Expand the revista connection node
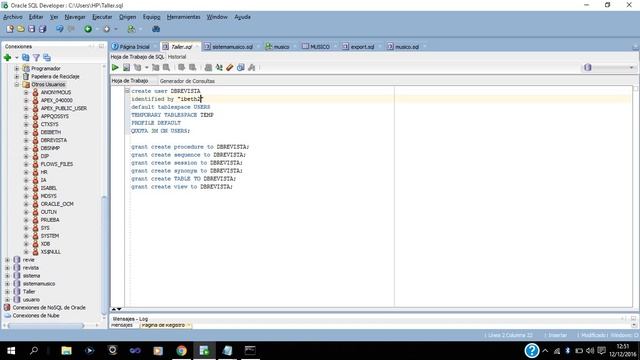 click(x=7, y=268)
